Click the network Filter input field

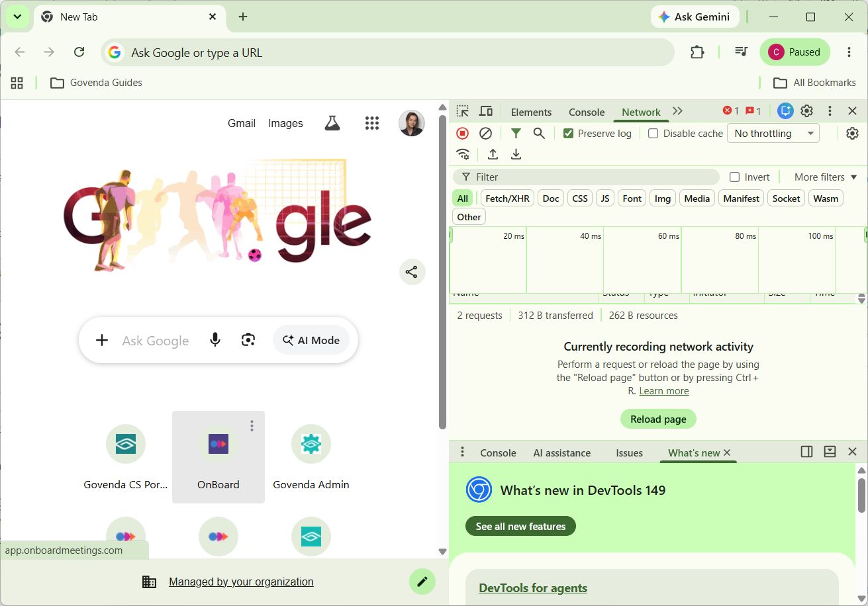point(586,177)
